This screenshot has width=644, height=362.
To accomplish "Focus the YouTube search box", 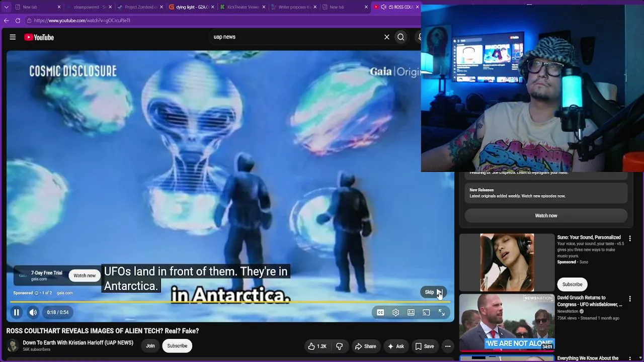I will (297, 37).
